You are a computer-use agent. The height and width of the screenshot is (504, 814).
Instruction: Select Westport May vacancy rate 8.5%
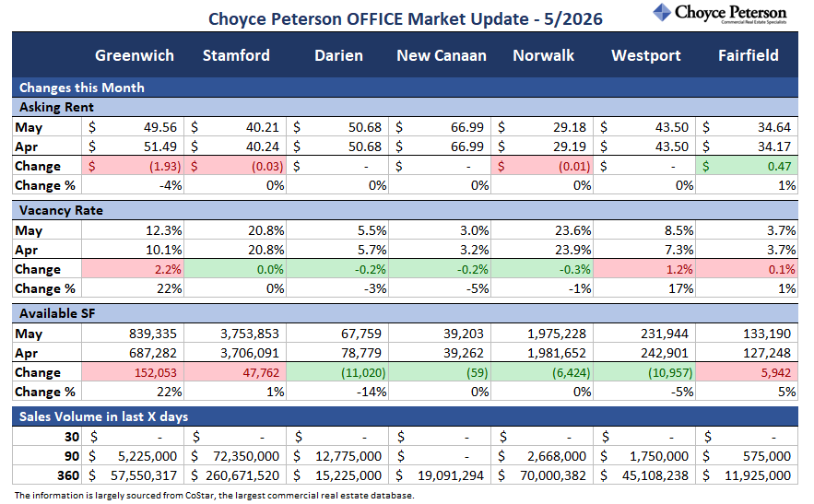point(679,231)
